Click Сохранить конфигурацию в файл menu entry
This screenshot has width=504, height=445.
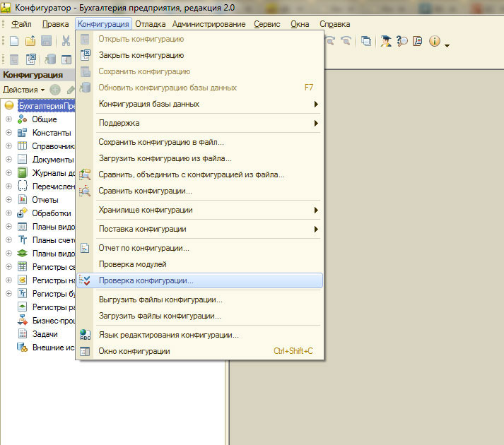161,142
